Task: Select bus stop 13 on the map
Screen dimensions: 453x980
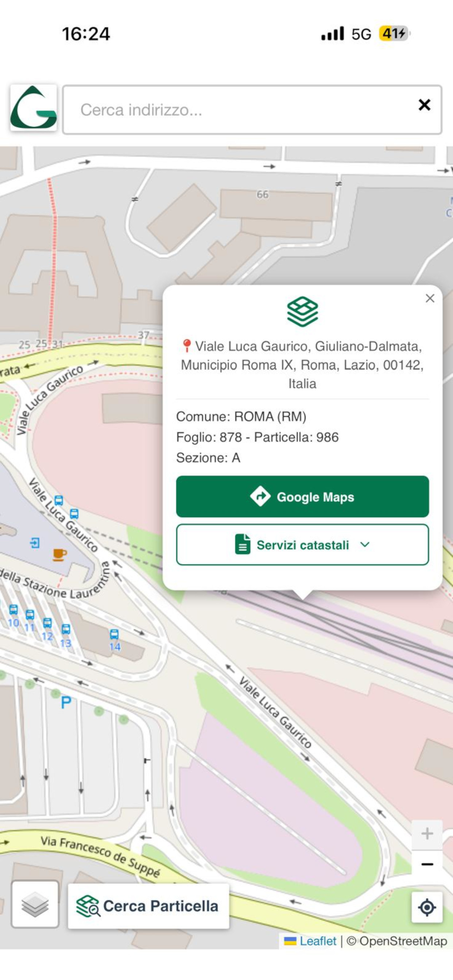Action: pos(66,636)
